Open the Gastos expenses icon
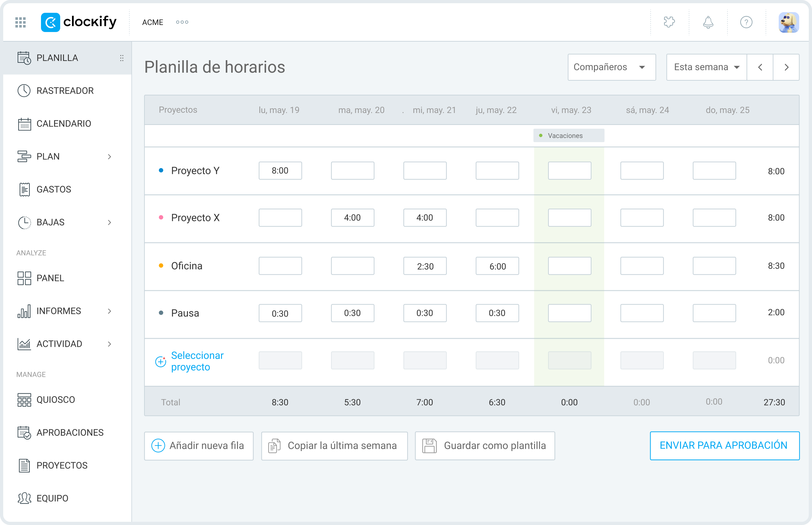The image size is (812, 525). (x=24, y=189)
